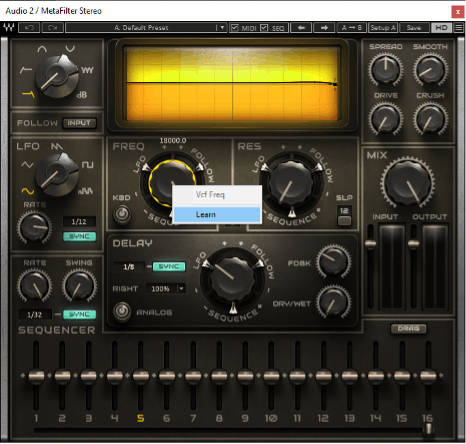Toggle the KBD tracking switch

click(x=122, y=214)
